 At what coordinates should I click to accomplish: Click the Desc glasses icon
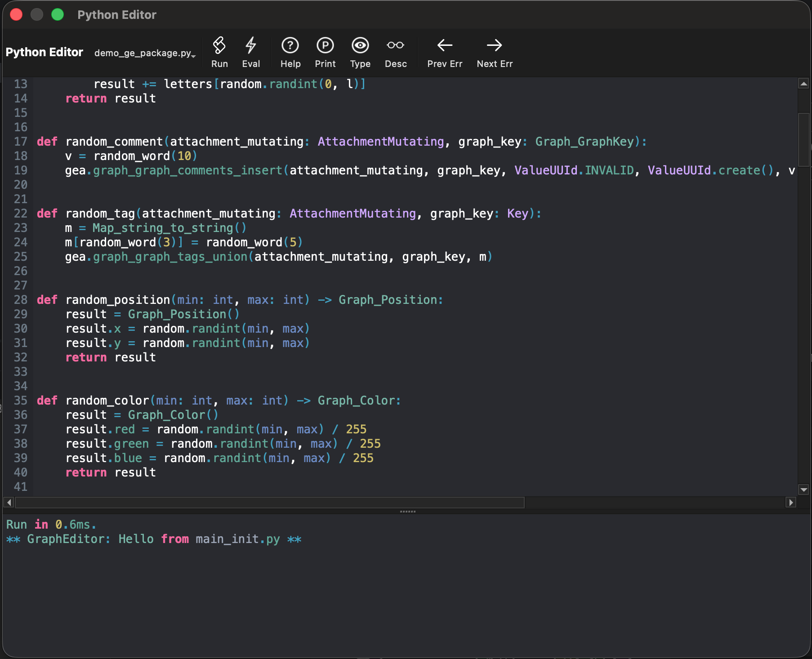coord(395,46)
